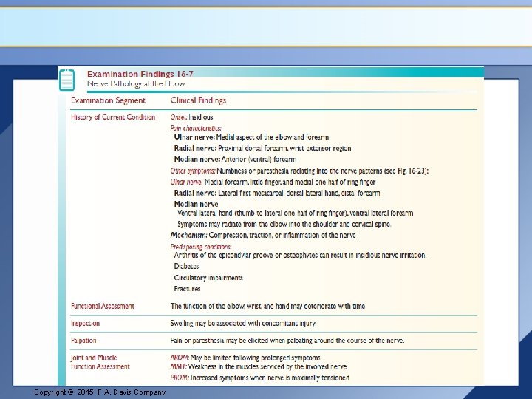The image size is (532, 399).
Task: Click the 'Clinical Findings' column header
Action: 198,100
